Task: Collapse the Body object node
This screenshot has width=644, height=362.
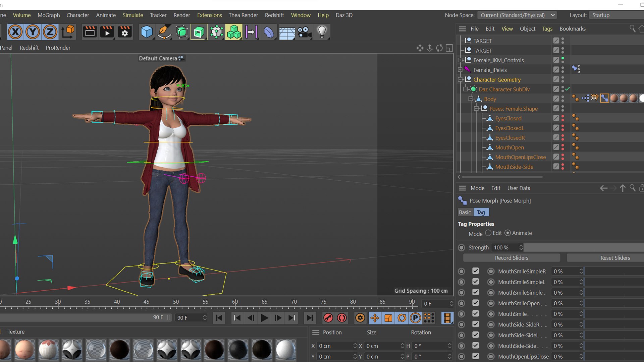Action: pyautogui.click(x=471, y=99)
